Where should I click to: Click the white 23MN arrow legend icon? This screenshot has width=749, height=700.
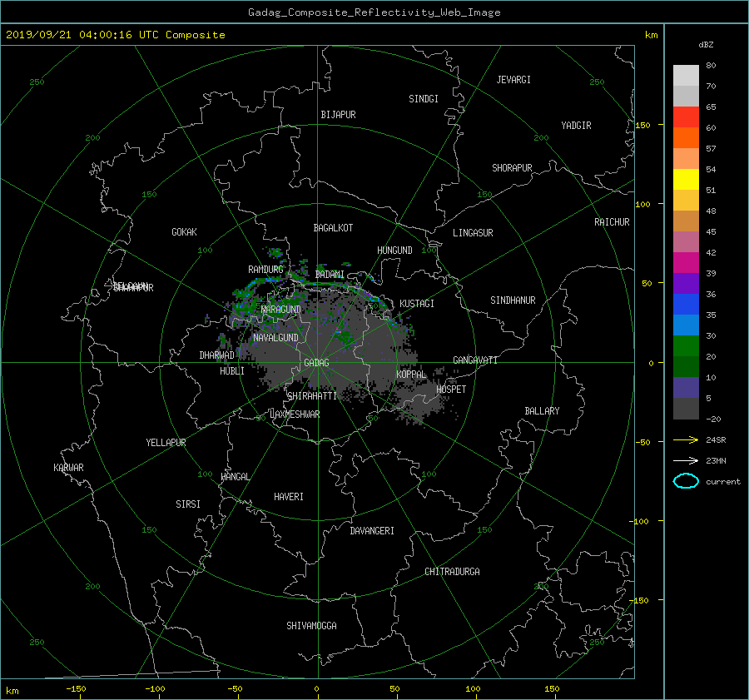[686, 460]
